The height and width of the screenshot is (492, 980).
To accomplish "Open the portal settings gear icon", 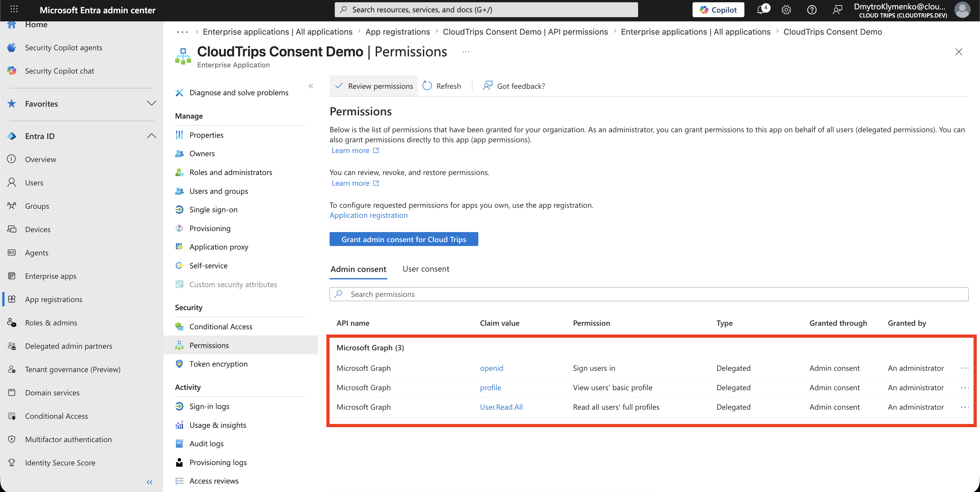I will 786,10.
